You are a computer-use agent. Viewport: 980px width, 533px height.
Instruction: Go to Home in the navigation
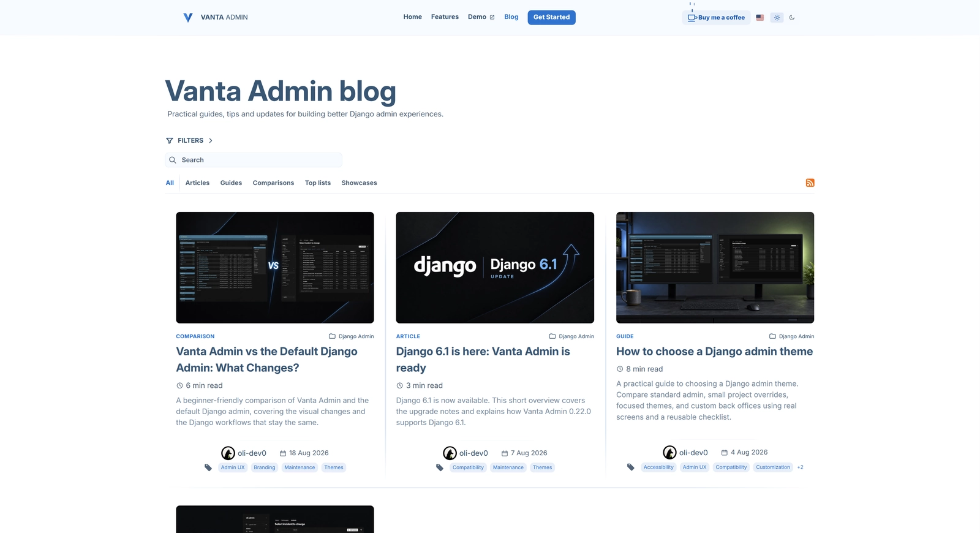pyautogui.click(x=413, y=17)
